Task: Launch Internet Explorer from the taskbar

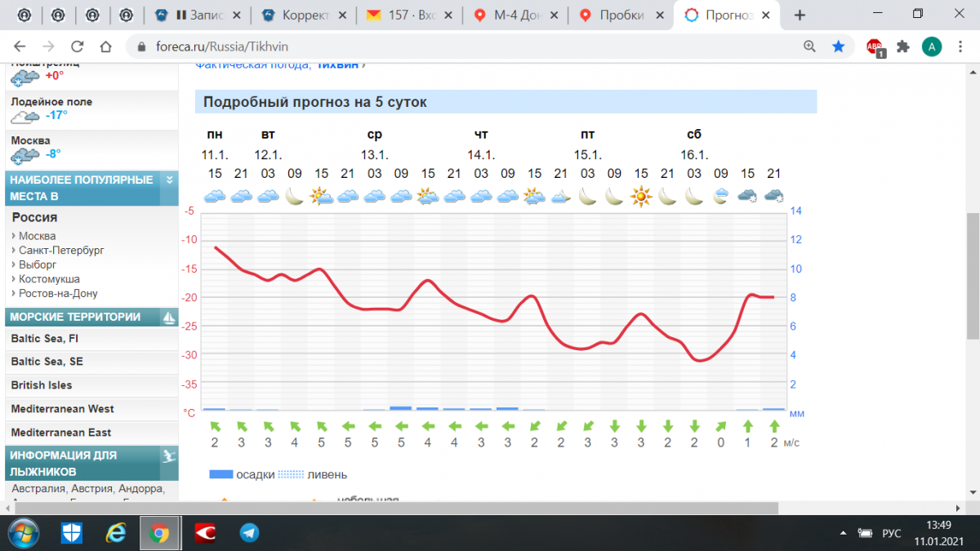Action: click(116, 533)
